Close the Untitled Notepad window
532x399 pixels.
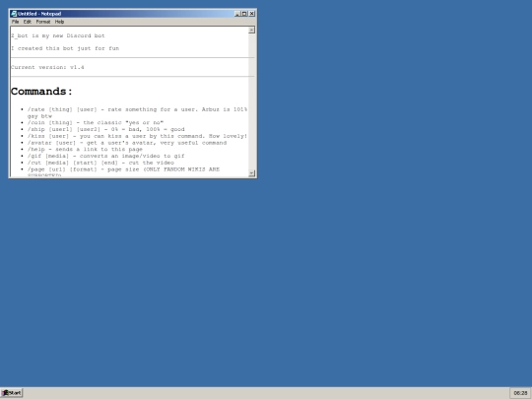point(252,14)
